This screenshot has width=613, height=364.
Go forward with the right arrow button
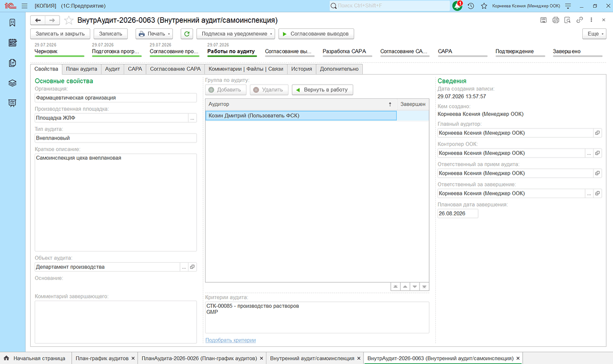(x=52, y=20)
